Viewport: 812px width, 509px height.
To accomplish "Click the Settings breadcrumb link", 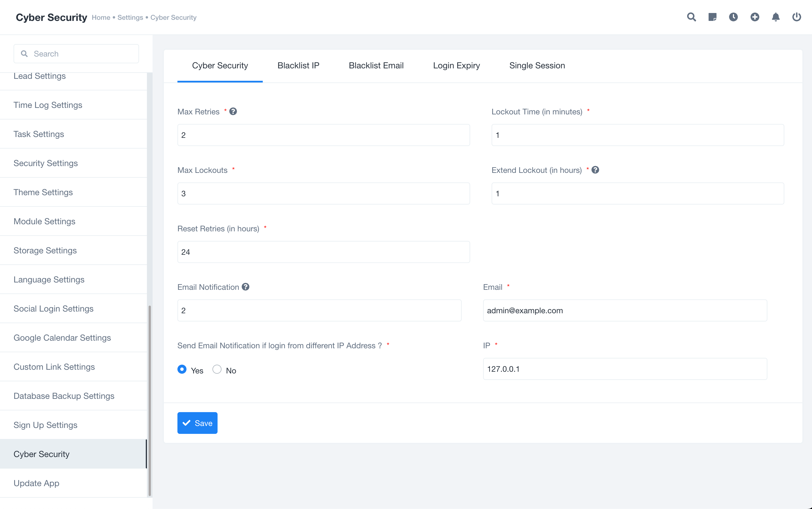I will [130, 18].
